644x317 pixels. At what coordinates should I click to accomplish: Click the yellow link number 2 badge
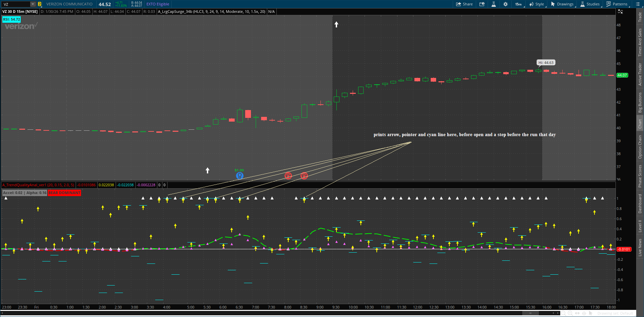pyautogui.click(x=40, y=4)
